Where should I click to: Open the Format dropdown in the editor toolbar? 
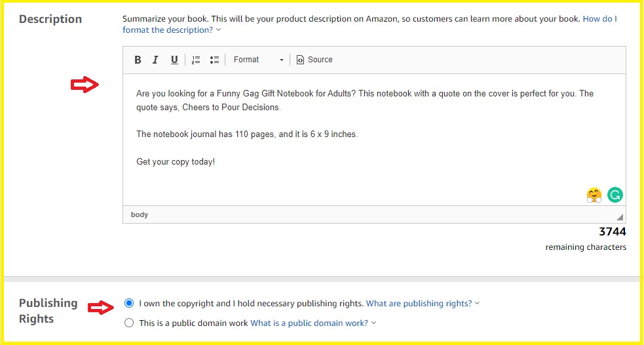tap(258, 60)
